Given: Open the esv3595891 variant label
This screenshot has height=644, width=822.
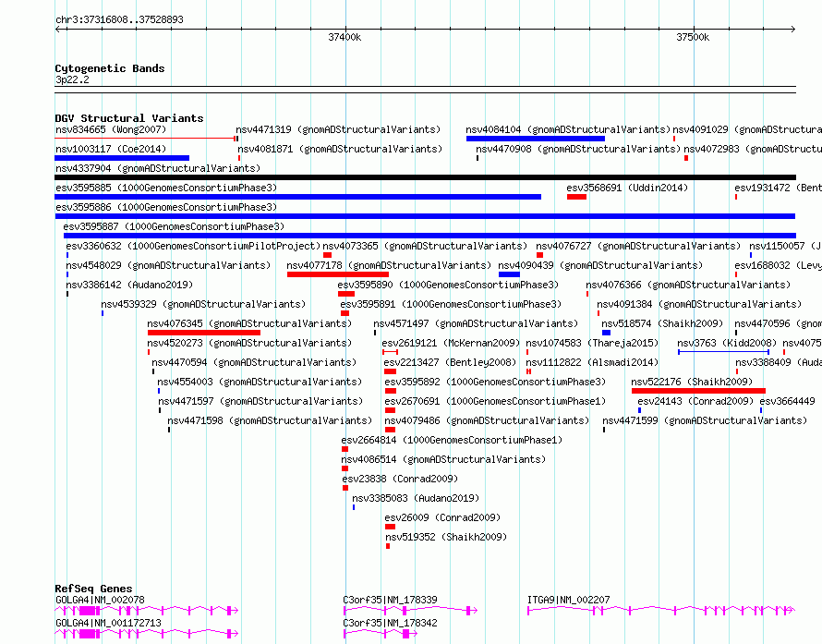Looking at the screenshot, I should pos(451,304).
